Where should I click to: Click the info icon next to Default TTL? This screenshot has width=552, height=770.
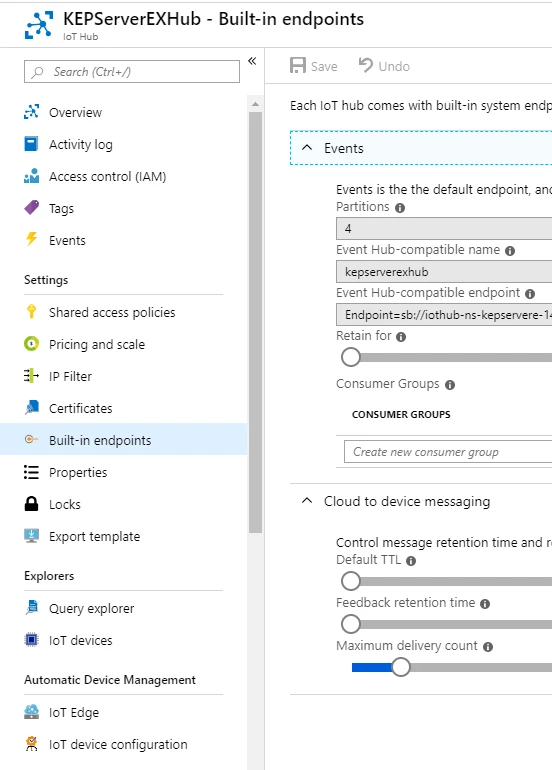click(411, 561)
